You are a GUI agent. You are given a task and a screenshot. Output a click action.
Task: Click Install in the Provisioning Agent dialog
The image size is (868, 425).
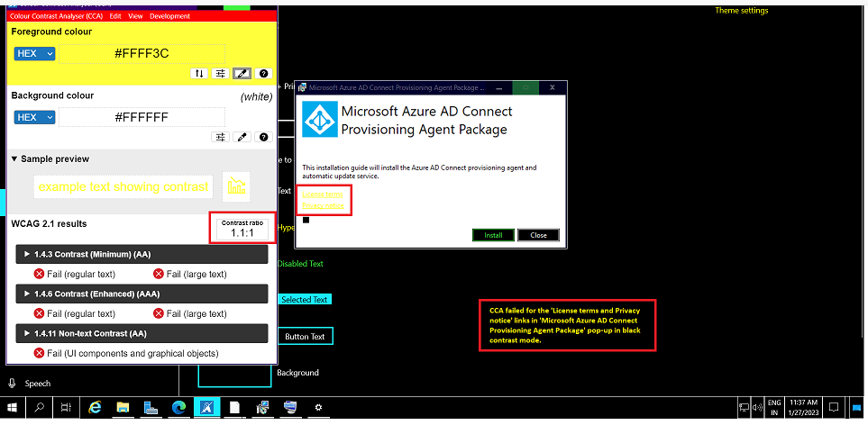click(493, 235)
